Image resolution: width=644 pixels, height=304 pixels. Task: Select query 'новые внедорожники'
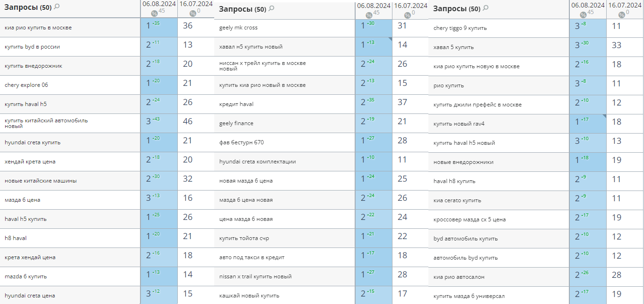pos(463,162)
